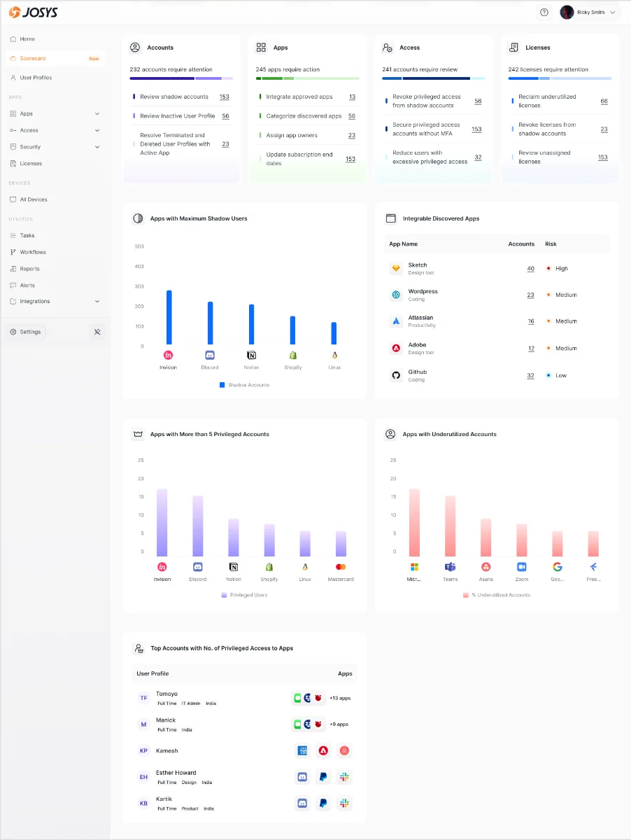
Task: Open the 56 count for Review Inactive User Profile
Action: tap(225, 116)
